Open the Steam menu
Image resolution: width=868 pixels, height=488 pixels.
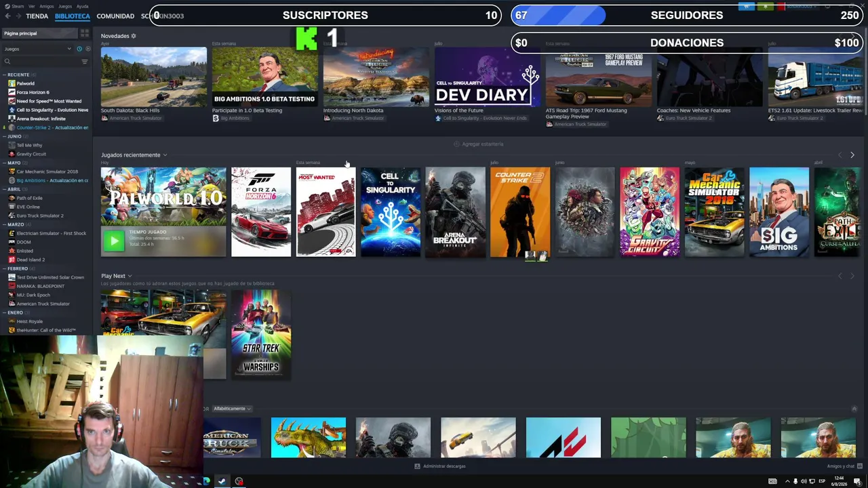tap(18, 6)
